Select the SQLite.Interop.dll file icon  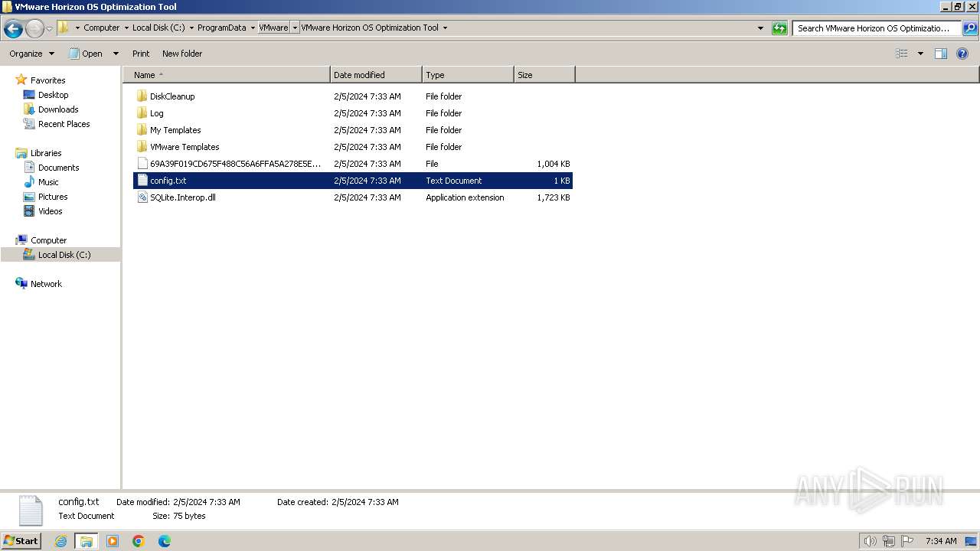[142, 197]
